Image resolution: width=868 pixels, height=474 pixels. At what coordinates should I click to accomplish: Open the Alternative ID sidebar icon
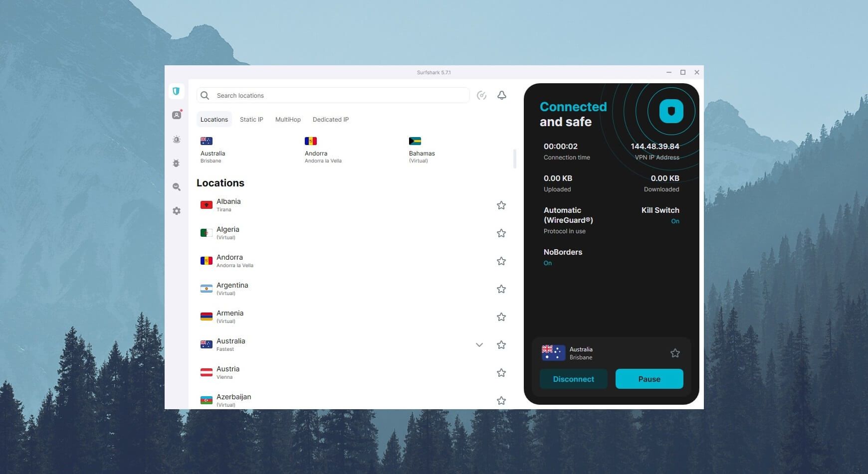tap(177, 115)
